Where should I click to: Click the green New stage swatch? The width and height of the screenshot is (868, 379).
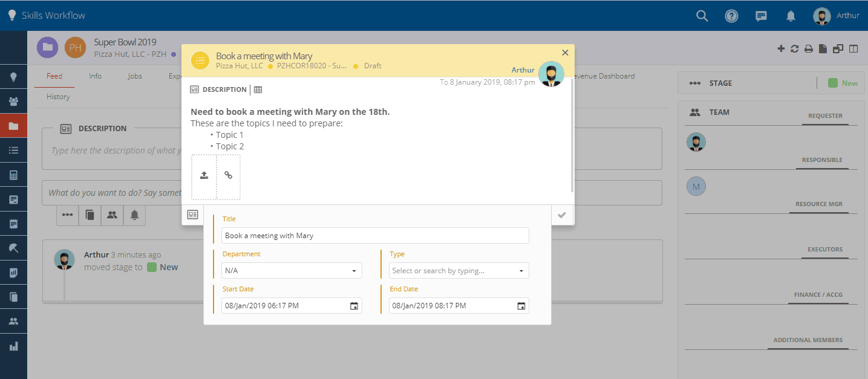833,83
